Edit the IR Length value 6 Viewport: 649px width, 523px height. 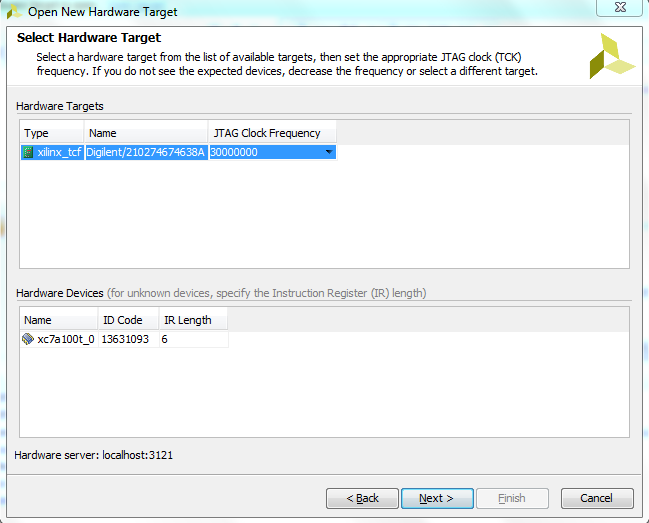pos(193,339)
